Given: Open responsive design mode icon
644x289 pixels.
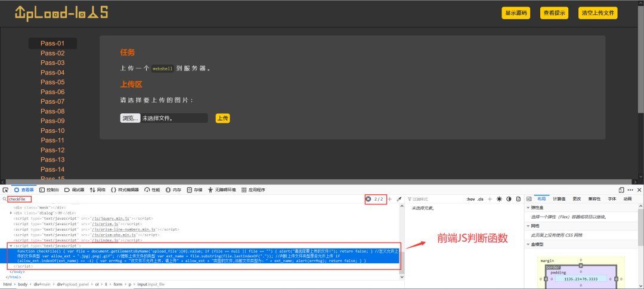Looking at the screenshot, I should pos(621,189).
